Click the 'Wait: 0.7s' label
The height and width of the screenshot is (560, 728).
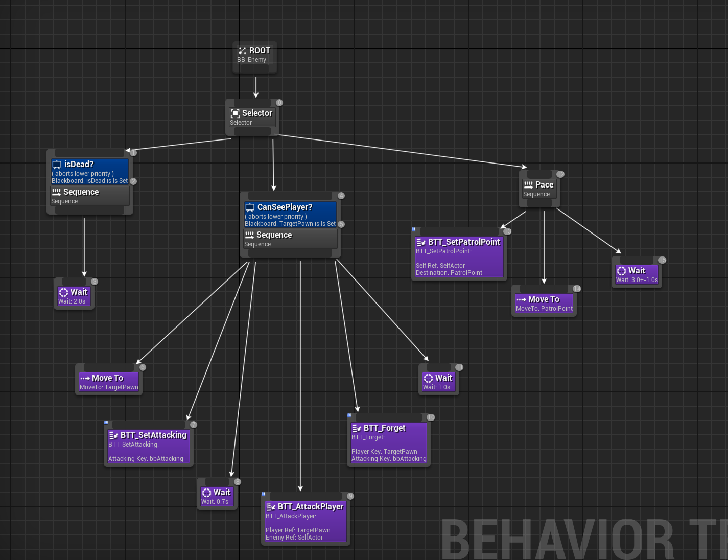[x=215, y=502]
